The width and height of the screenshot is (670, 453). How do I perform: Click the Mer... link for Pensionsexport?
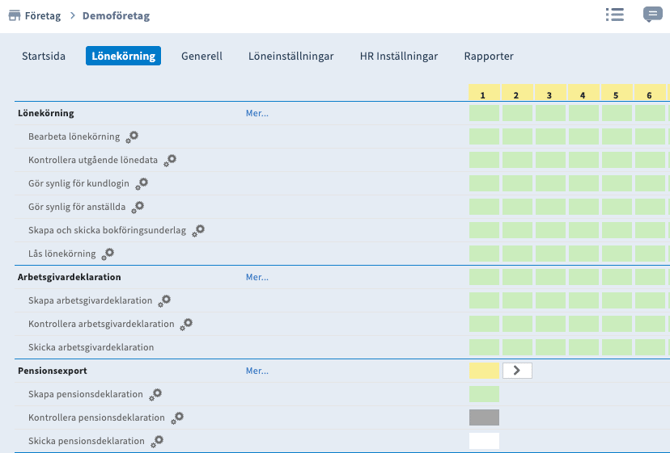[257, 371]
